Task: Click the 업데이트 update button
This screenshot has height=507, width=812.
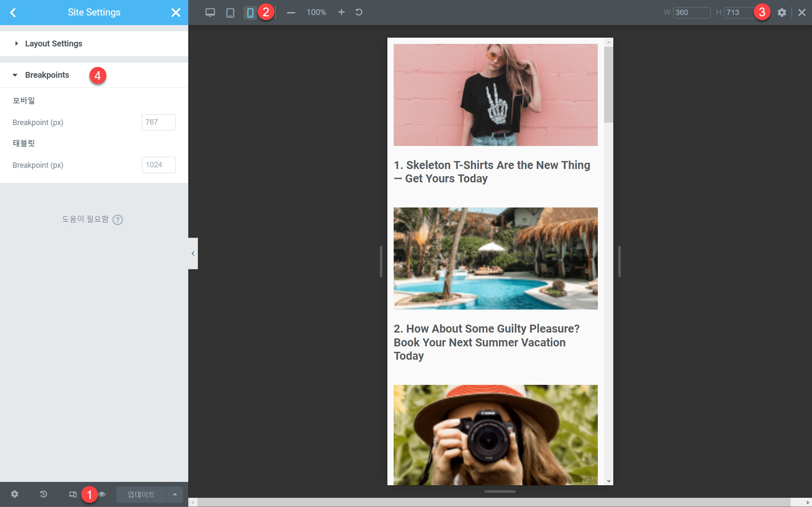Action: point(141,494)
